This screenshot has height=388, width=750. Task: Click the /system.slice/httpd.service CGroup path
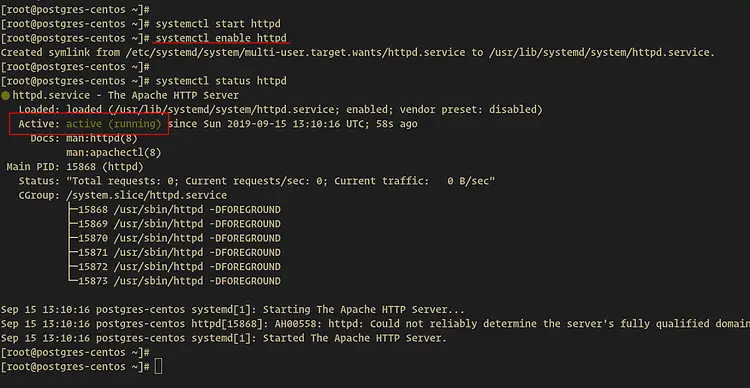point(146,195)
